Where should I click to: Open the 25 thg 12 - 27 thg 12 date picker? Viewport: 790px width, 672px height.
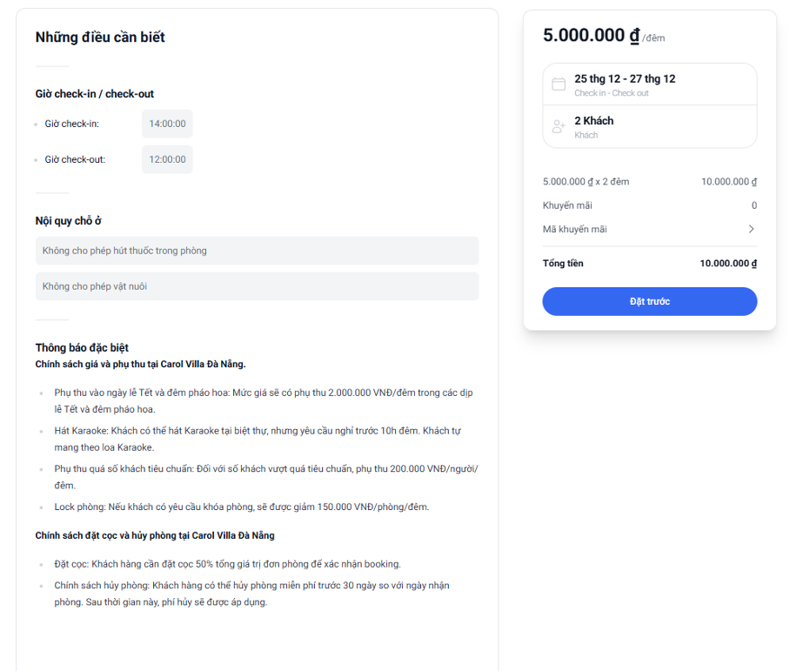point(649,84)
